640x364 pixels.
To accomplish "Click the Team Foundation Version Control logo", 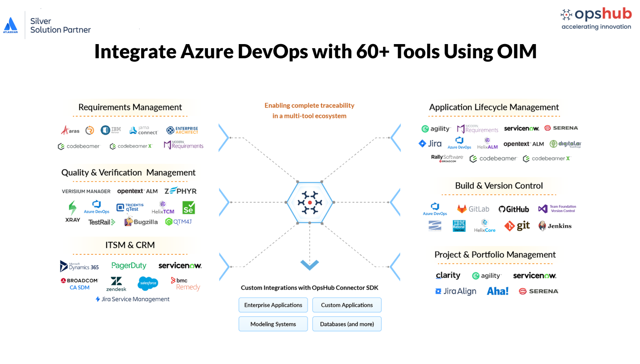I will click(557, 209).
